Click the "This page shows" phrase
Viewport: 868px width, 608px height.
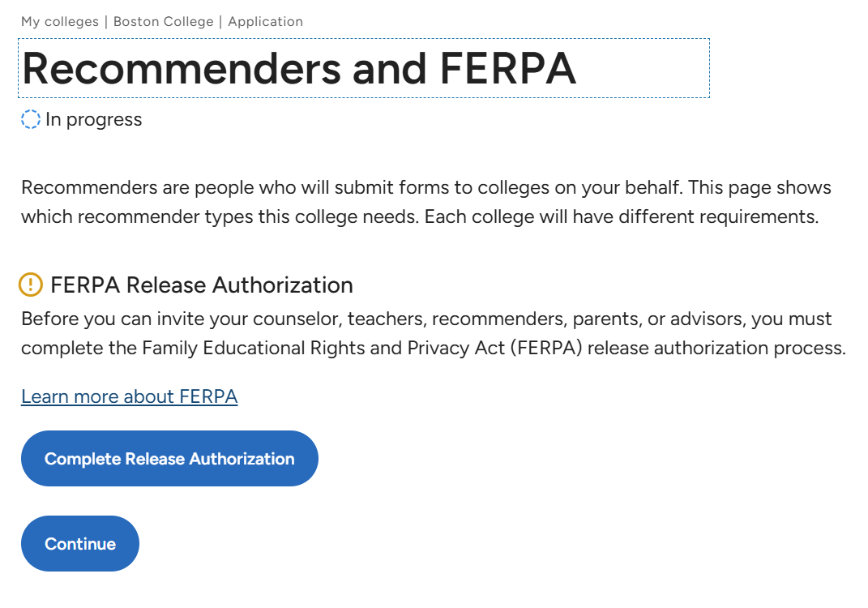pyautogui.click(x=760, y=187)
